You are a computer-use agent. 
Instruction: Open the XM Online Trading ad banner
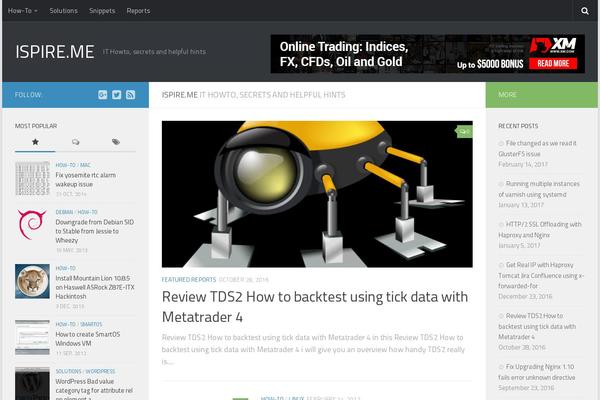tap(427, 54)
